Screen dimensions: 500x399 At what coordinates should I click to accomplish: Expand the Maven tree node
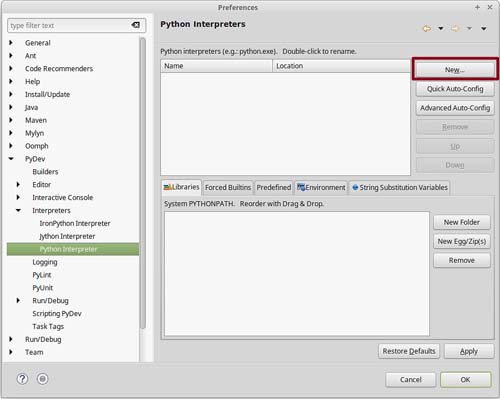tap(11, 120)
